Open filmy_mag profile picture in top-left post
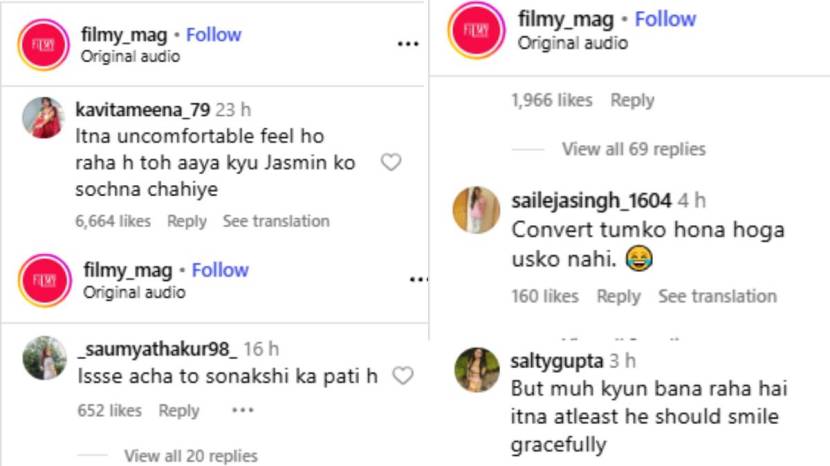The image size is (830, 466). pyautogui.click(x=43, y=45)
